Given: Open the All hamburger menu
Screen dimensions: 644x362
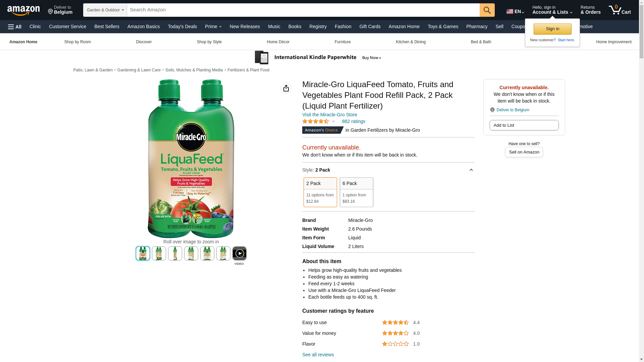Looking at the screenshot, I should pos(15,27).
